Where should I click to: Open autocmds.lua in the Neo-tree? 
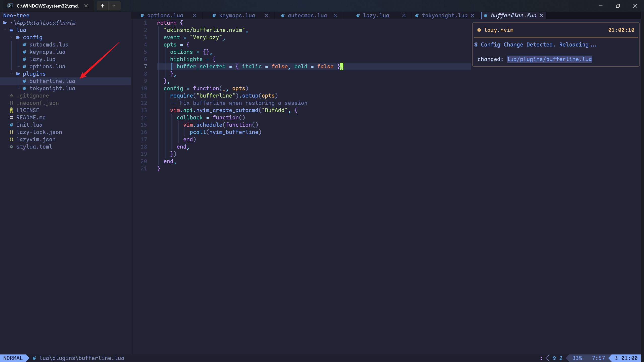49,45
